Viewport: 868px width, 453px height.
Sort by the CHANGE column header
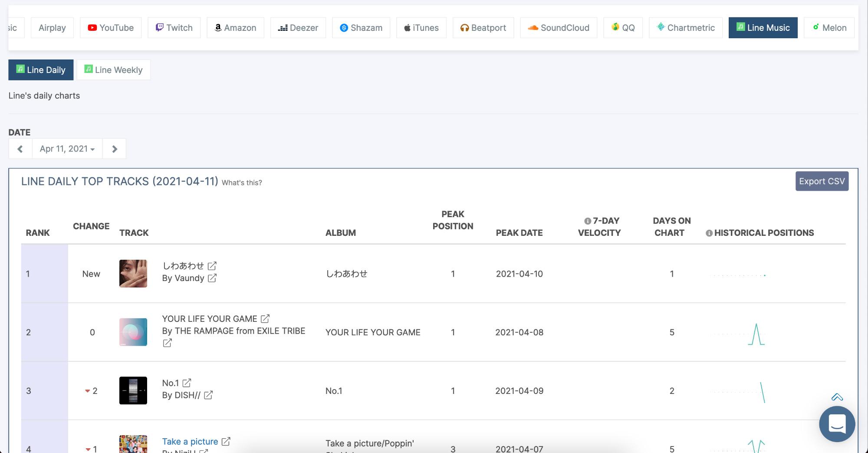coord(91,226)
